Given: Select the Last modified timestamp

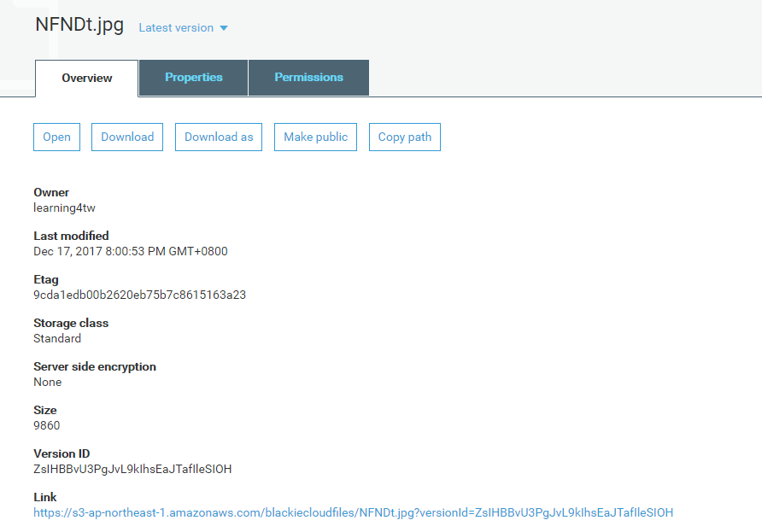Looking at the screenshot, I should (x=130, y=252).
